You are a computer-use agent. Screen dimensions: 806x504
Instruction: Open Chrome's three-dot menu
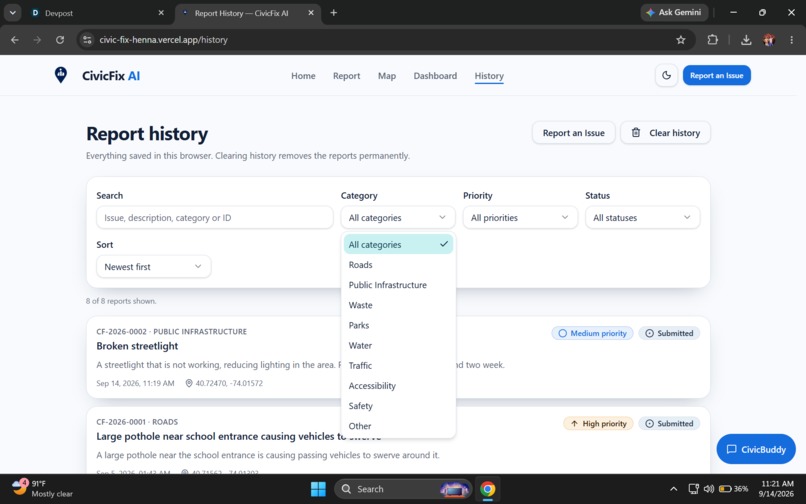[x=791, y=40]
